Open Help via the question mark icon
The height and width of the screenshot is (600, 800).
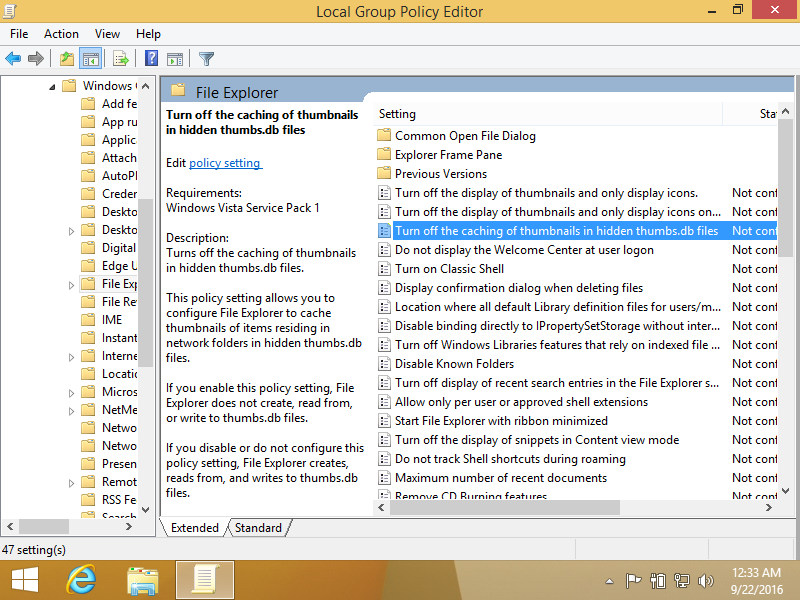[152, 58]
